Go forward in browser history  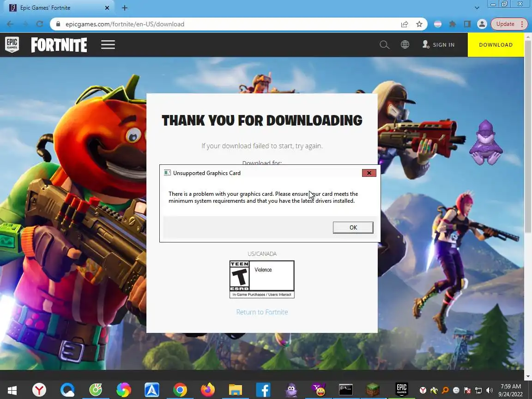tap(25, 24)
